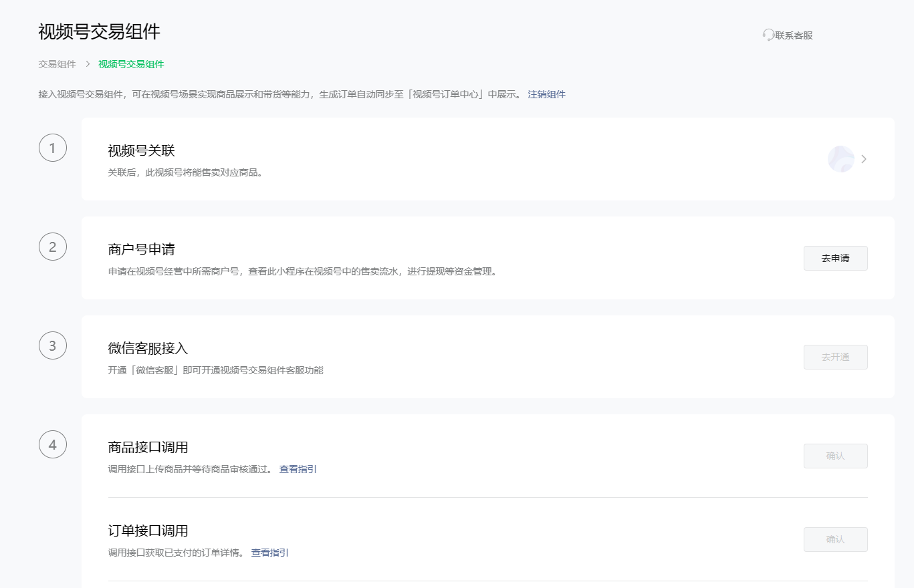
Task: Select the 视频号关联 heading
Action: (141, 151)
